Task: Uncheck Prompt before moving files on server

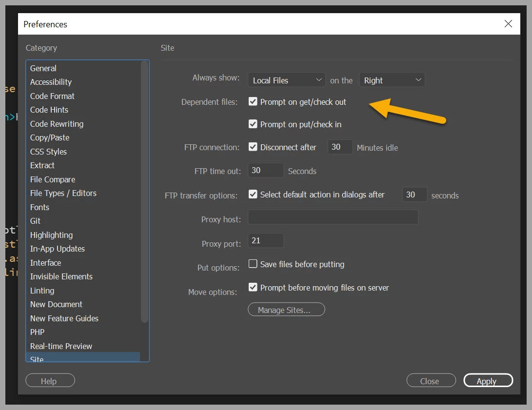Action: click(253, 287)
